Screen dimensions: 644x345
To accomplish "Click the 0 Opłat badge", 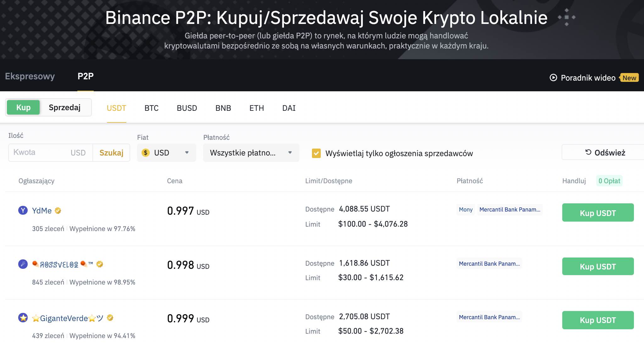I will tap(609, 181).
